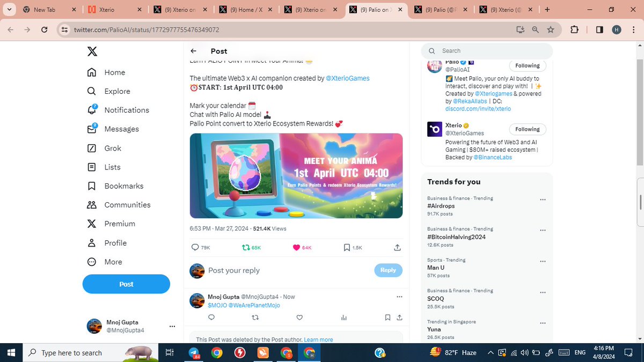The width and height of the screenshot is (644, 362).
Task: Click the taskbar Type here to search box
Action: 91,352
